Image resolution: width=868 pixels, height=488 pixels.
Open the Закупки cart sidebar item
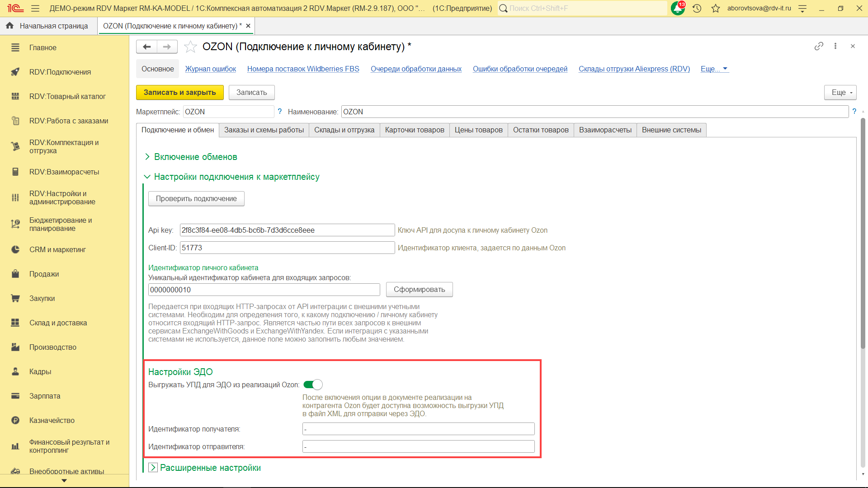(x=42, y=298)
